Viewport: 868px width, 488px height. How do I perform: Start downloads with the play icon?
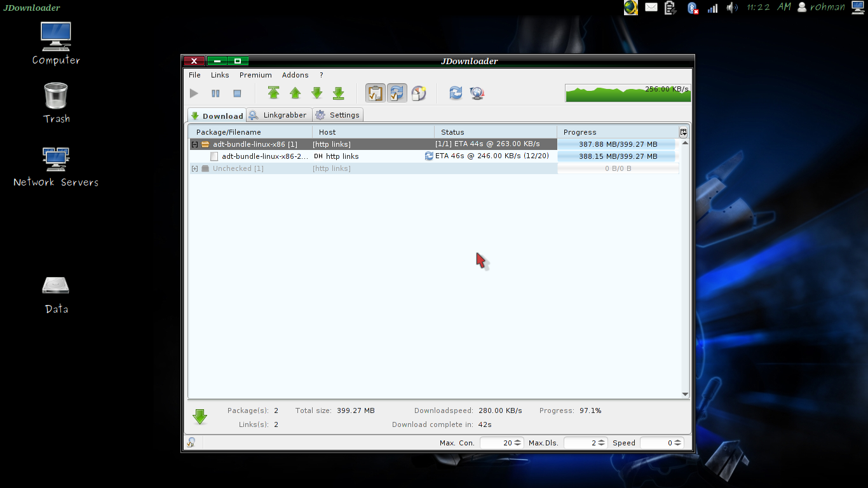pos(194,93)
